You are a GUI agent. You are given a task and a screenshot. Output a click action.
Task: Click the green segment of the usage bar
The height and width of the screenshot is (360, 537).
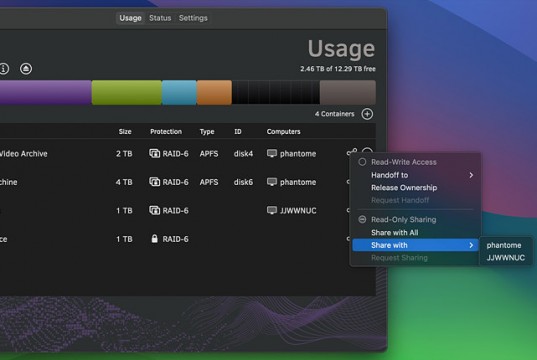[127, 92]
